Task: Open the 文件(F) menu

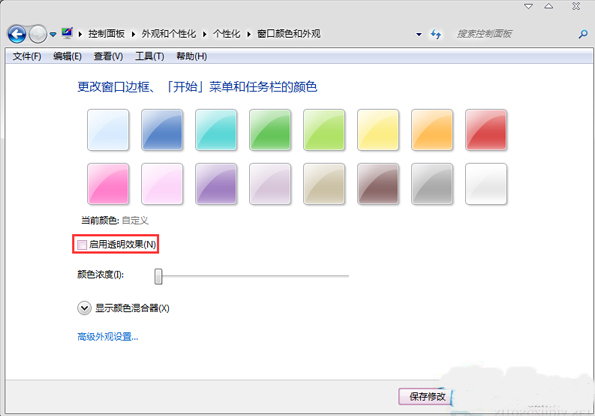Action: click(27, 57)
